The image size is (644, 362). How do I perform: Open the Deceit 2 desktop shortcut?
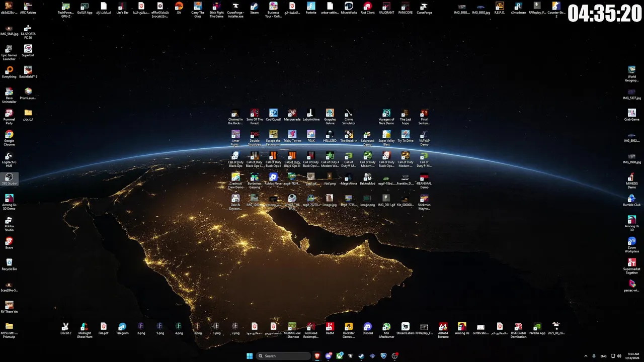click(x=65, y=328)
